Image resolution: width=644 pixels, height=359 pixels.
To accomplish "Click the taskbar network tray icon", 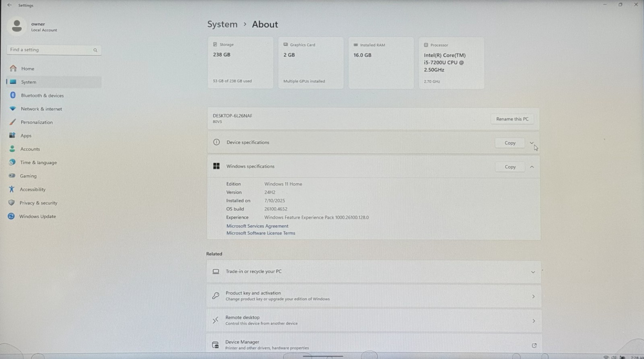I will (x=606, y=357).
